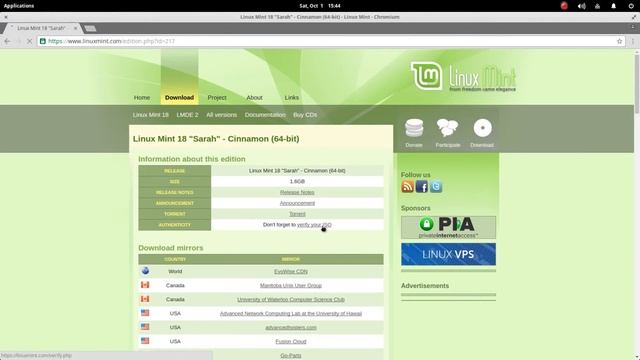Click the 1.6GB size value
640x360 pixels.
[297, 181]
